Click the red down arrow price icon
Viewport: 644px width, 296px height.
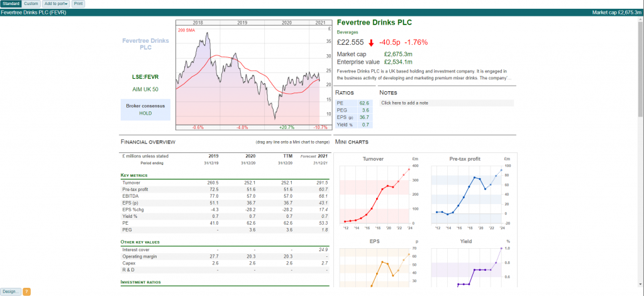point(371,42)
